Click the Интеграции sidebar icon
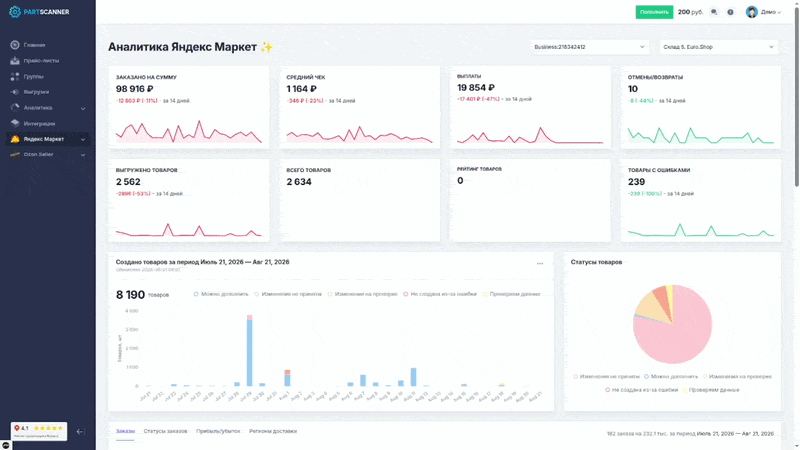 [15, 123]
